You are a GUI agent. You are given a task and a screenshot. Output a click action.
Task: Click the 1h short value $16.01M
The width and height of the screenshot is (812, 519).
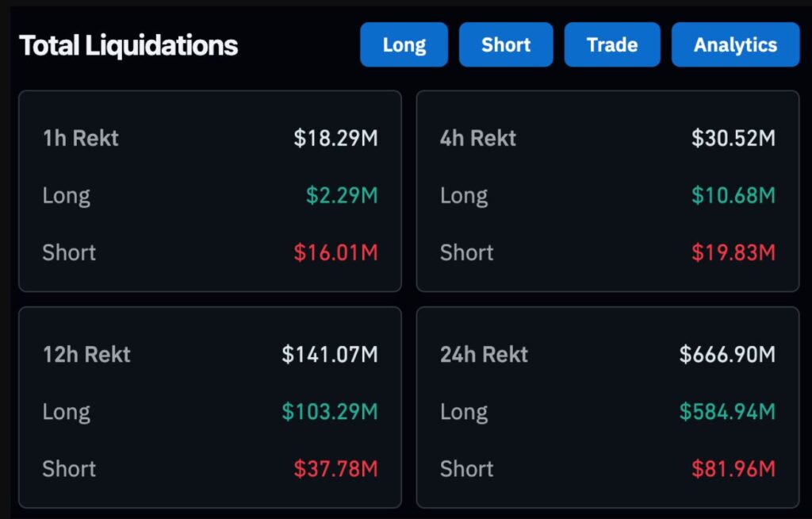pos(335,252)
